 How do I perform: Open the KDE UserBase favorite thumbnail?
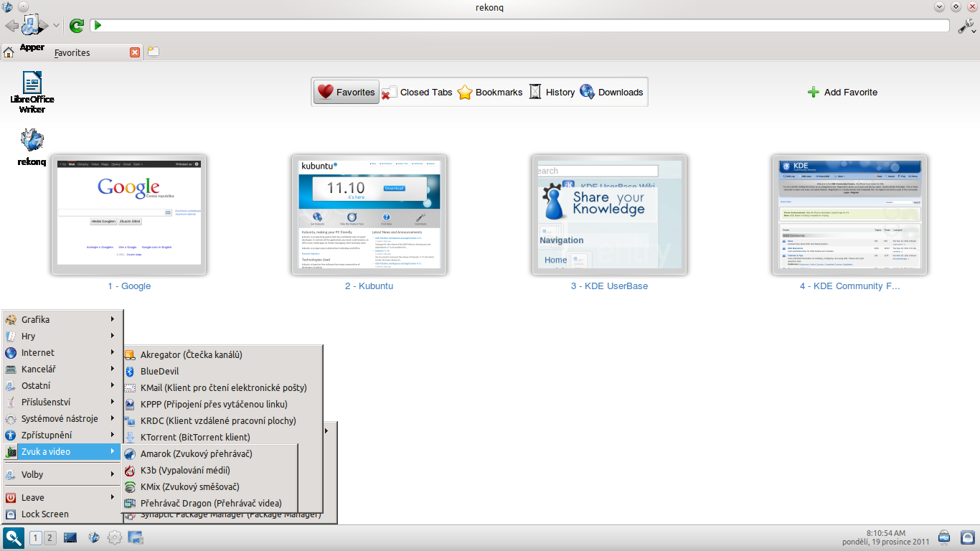[609, 215]
